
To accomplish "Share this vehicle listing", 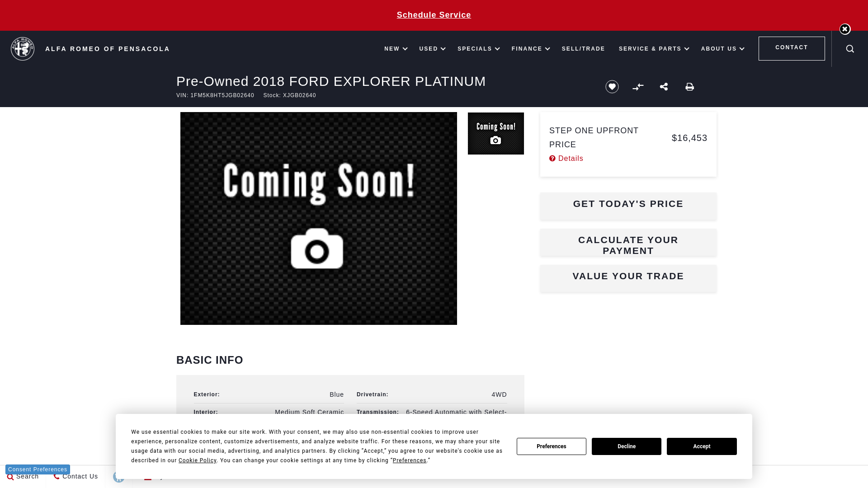I will pos(664,86).
